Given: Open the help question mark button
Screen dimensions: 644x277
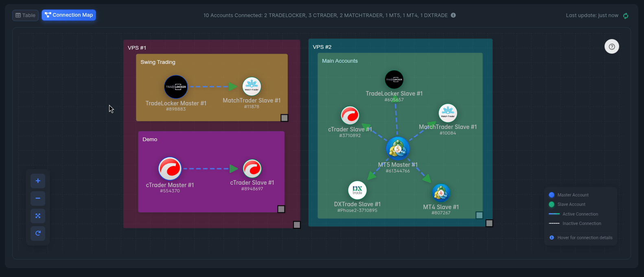Looking at the screenshot, I should click(x=612, y=46).
